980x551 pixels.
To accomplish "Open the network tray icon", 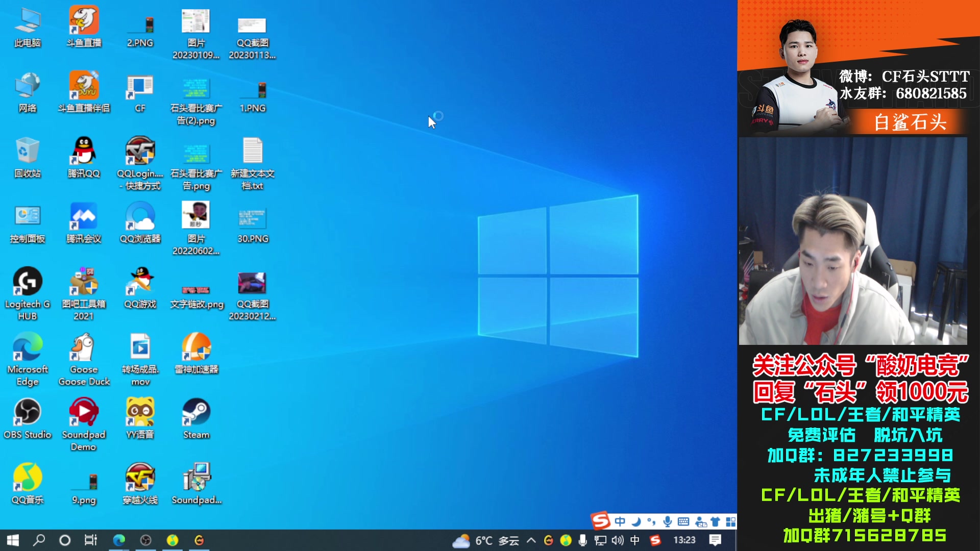I will point(600,540).
